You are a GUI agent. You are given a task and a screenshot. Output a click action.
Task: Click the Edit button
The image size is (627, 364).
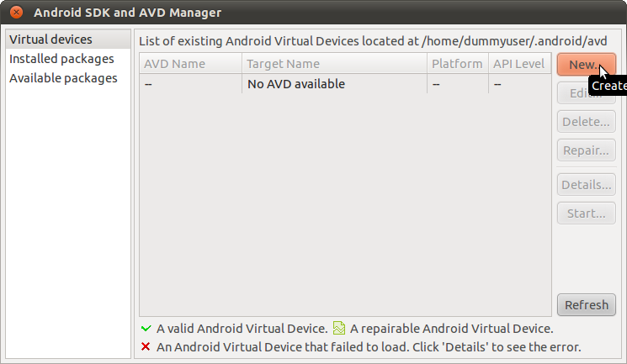pyautogui.click(x=587, y=93)
